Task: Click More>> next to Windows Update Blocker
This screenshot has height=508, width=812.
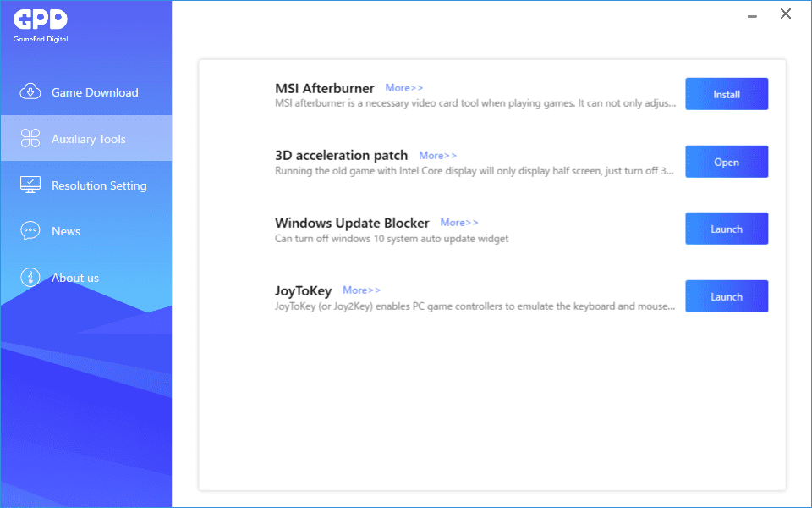Action: coord(459,223)
